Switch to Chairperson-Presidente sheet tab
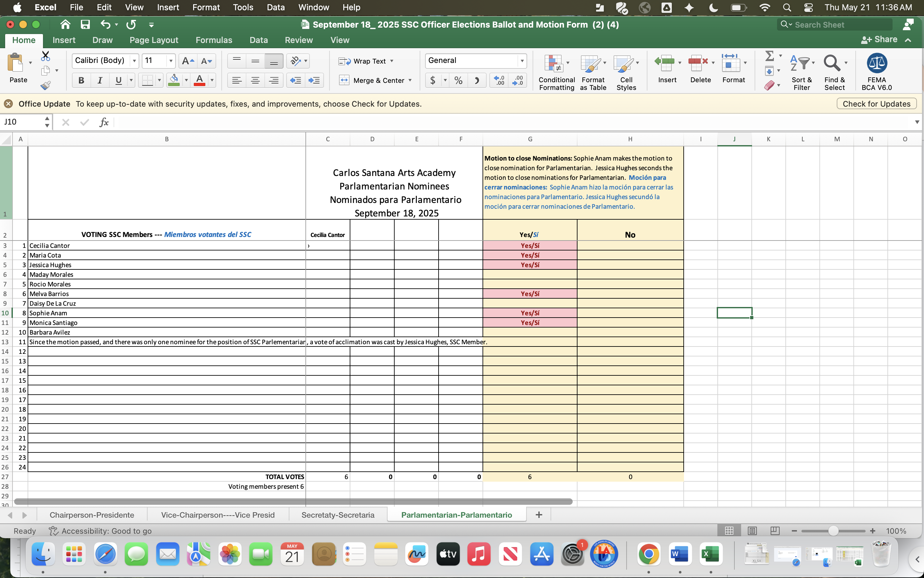 (x=92, y=515)
